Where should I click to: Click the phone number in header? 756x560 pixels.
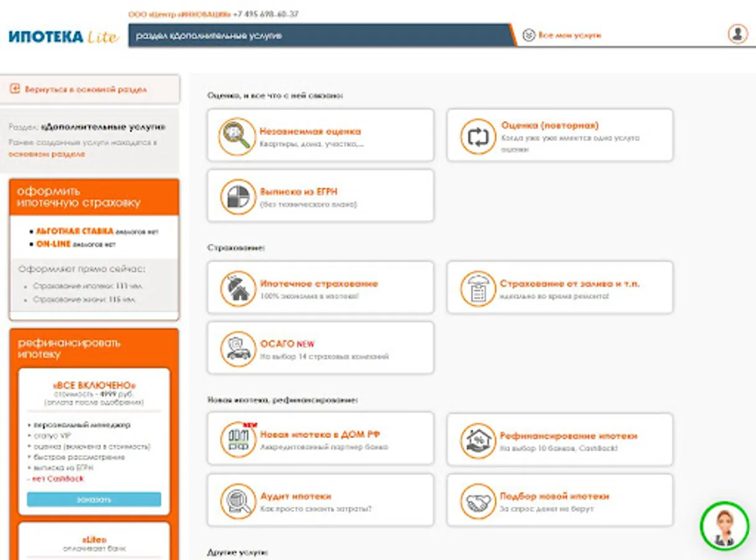point(265,14)
